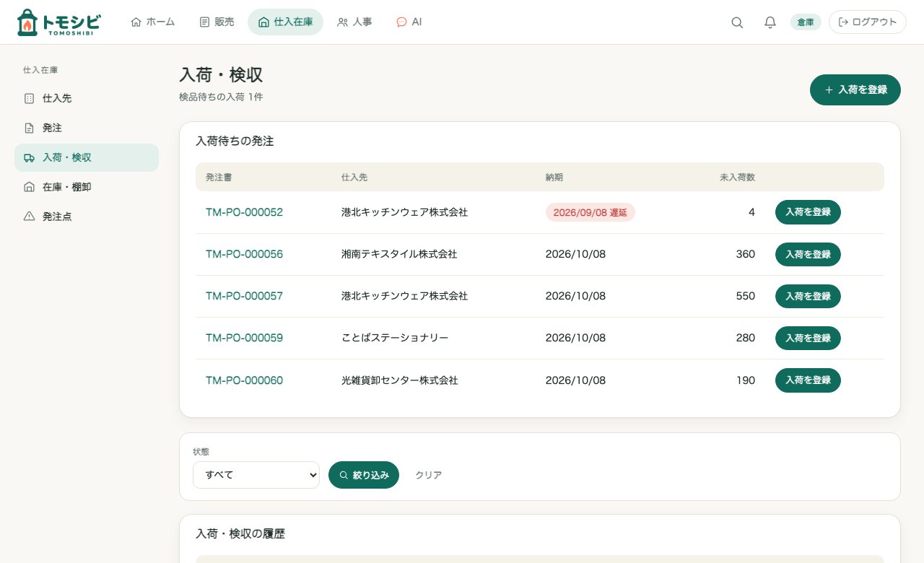924x563 pixels.
Task: Open notifications bell icon
Action: coord(770,22)
